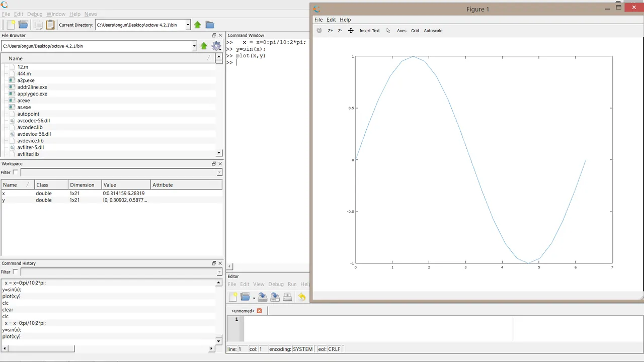The image size is (644, 362).
Task: Close the File Browser panel
Action: coord(220,36)
